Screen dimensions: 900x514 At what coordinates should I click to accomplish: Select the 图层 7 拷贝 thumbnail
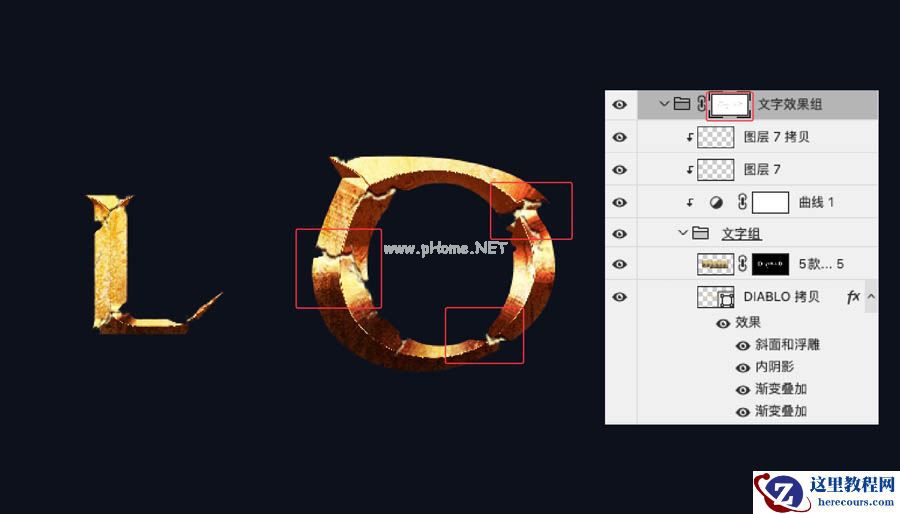pyautogui.click(x=716, y=137)
